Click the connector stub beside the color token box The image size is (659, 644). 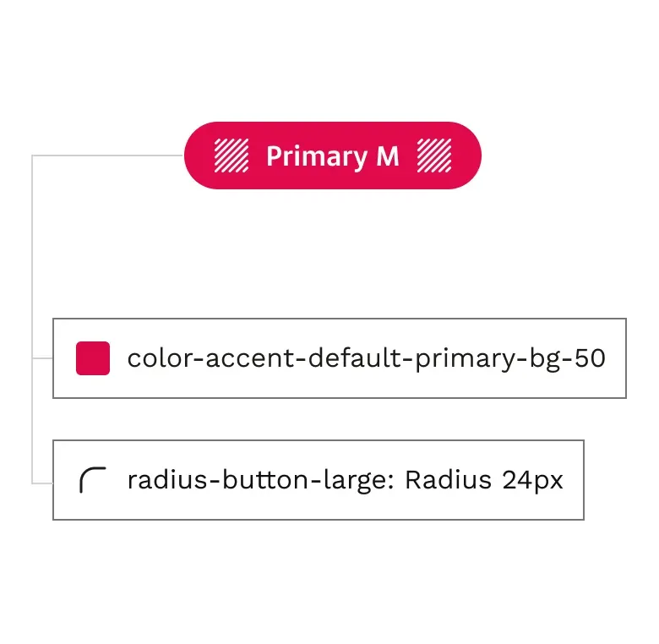point(42,358)
